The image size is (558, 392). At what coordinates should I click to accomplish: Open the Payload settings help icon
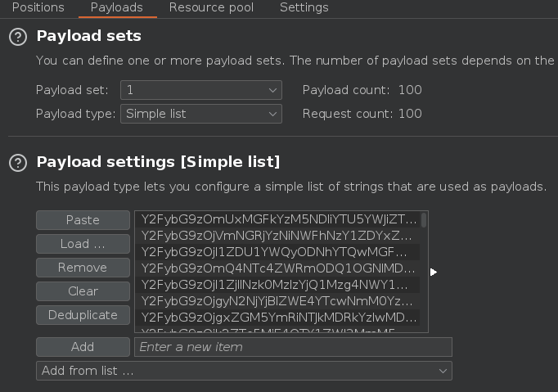[17, 162]
